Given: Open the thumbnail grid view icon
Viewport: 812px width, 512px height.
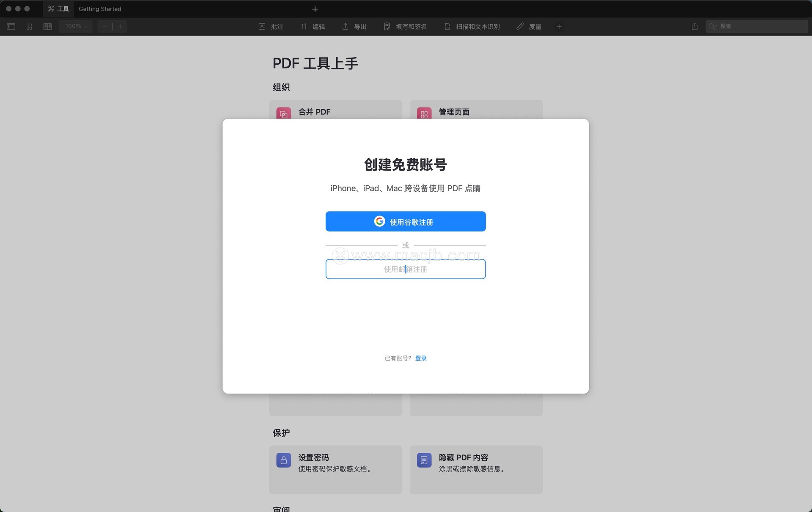Looking at the screenshot, I should coord(29,27).
